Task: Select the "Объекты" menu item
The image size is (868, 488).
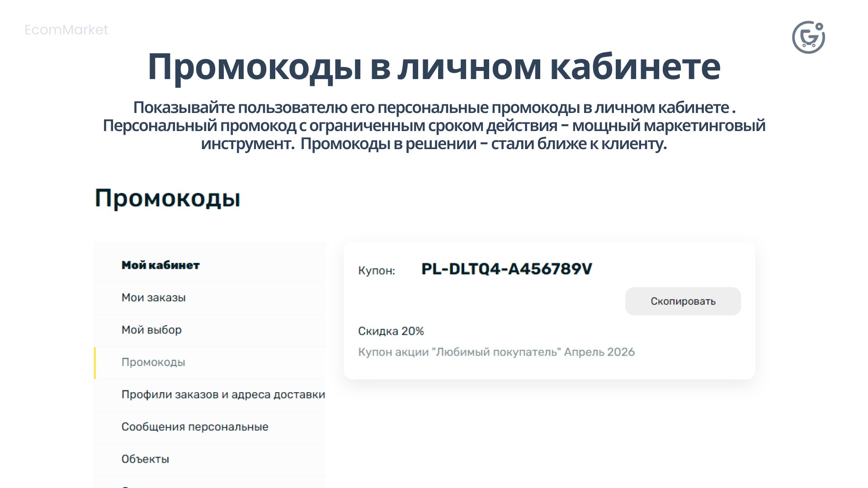Action: [145, 459]
